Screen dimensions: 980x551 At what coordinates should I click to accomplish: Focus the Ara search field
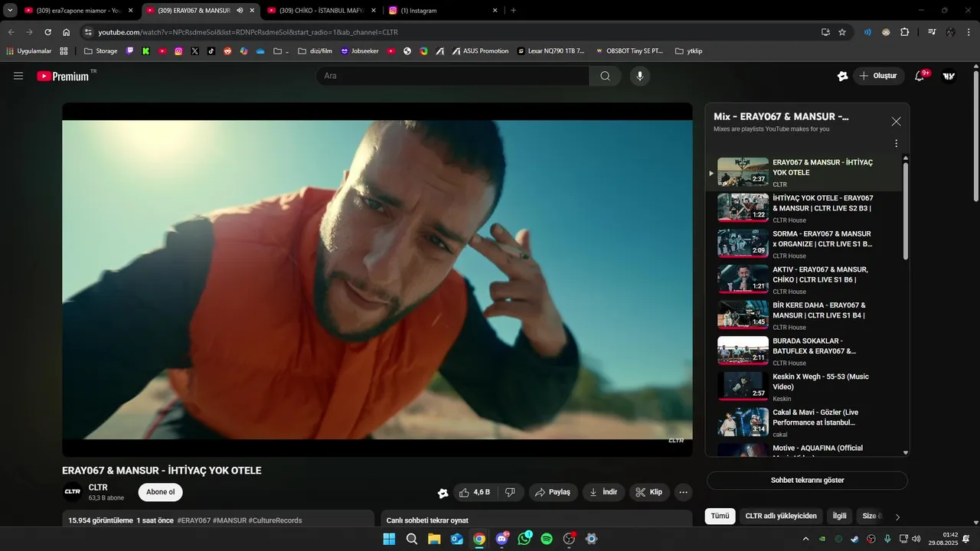(452, 76)
